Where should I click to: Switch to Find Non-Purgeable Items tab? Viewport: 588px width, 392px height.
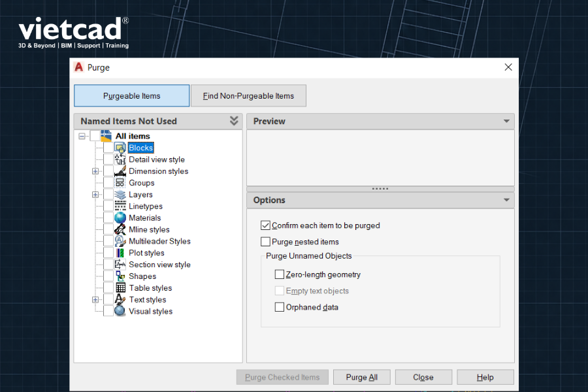click(248, 95)
